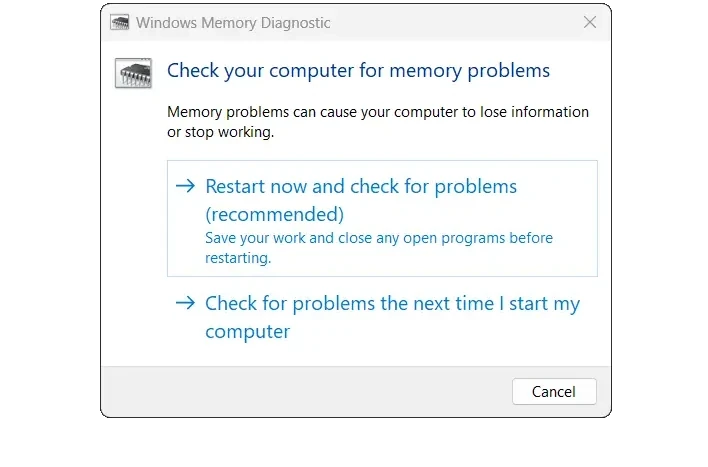Click the blank title bar area before close button

[x=456, y=23]
